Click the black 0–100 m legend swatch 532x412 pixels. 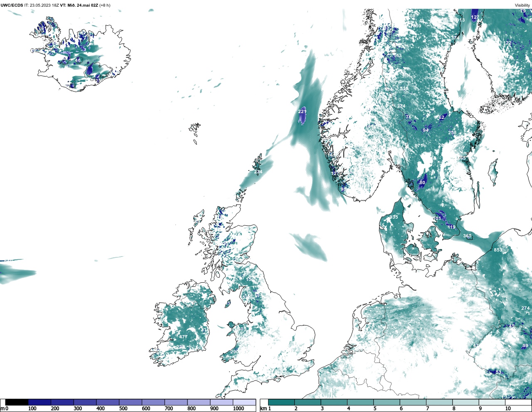(17, 402)
